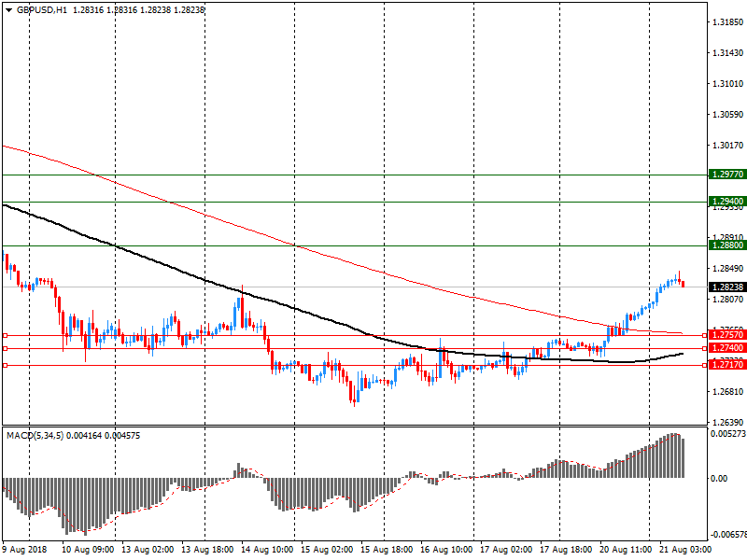Click the left-end handle of the 1.27170 line
747x560 pixels.
(6, 365)
